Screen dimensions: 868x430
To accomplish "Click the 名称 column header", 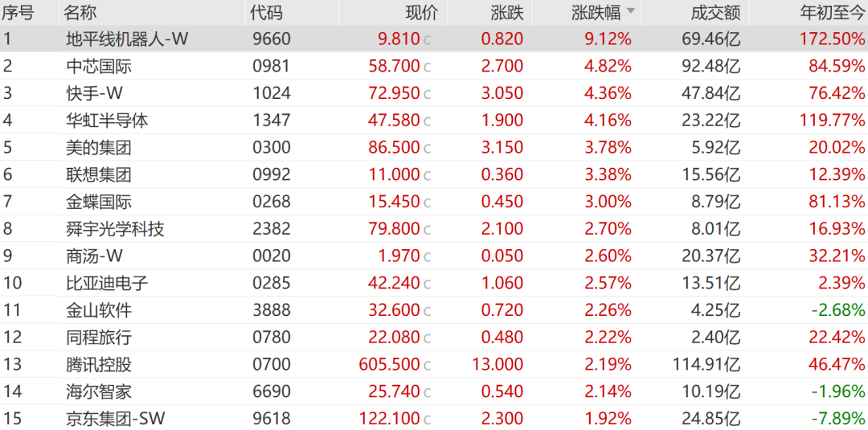I will 80,11.
